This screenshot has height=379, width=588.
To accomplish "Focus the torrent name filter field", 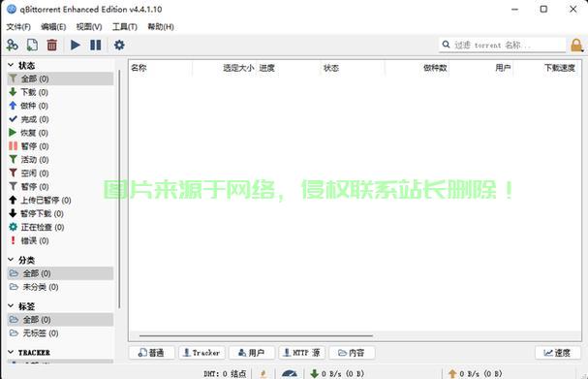I will click(502, 45).
